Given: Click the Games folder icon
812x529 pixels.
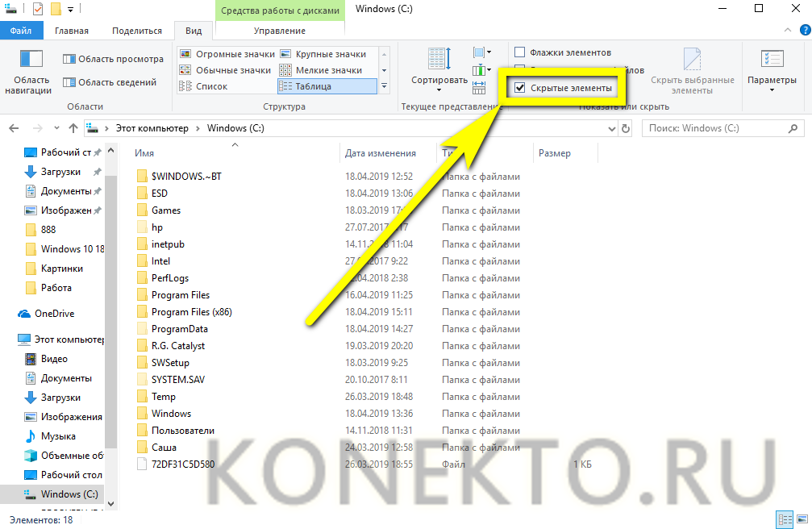Looking at the screenshot, I should pyautogui.click(x=142, y=210).
